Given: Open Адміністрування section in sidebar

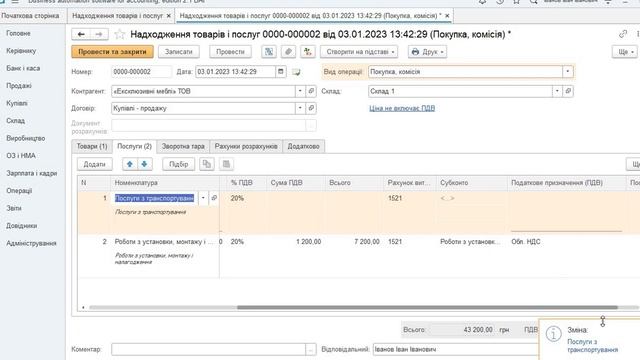Looking at the screenshot, I should pyautogui.click(x=31, y=243).
